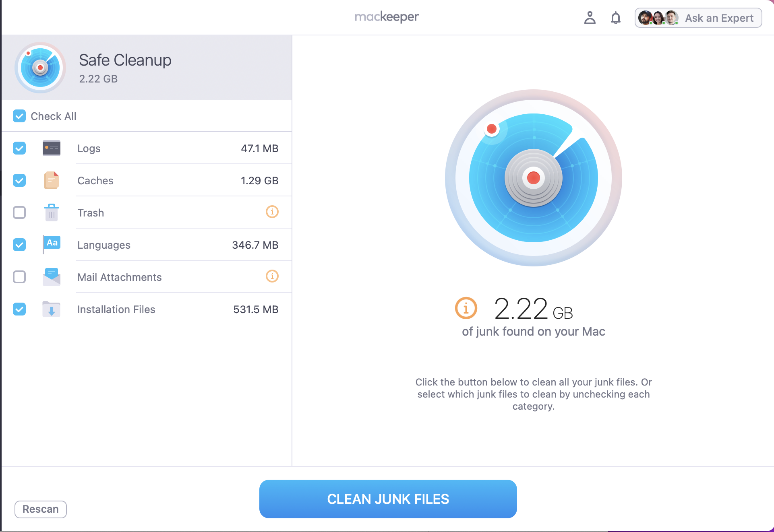Open the info tooltip next to Mail Attachments
Viewport: 774px width, 532px height.
pos(272,277)
